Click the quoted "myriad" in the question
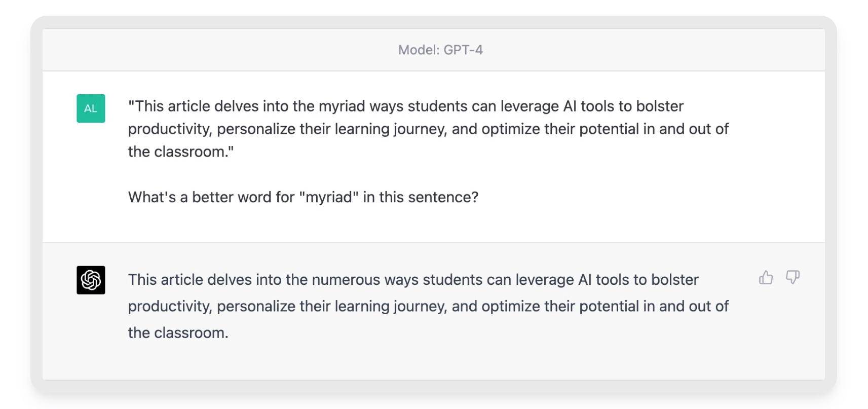The height and width of the screenshot is (409, 868). [x=329, y=197]
